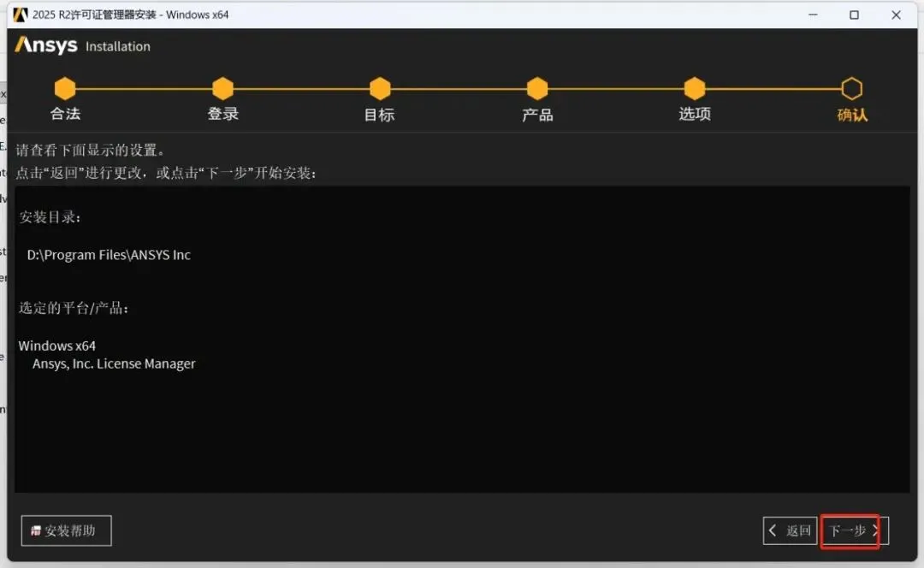Click the 选项 step label
Viewport: 924px width, 568px height.
coord(695,114)
